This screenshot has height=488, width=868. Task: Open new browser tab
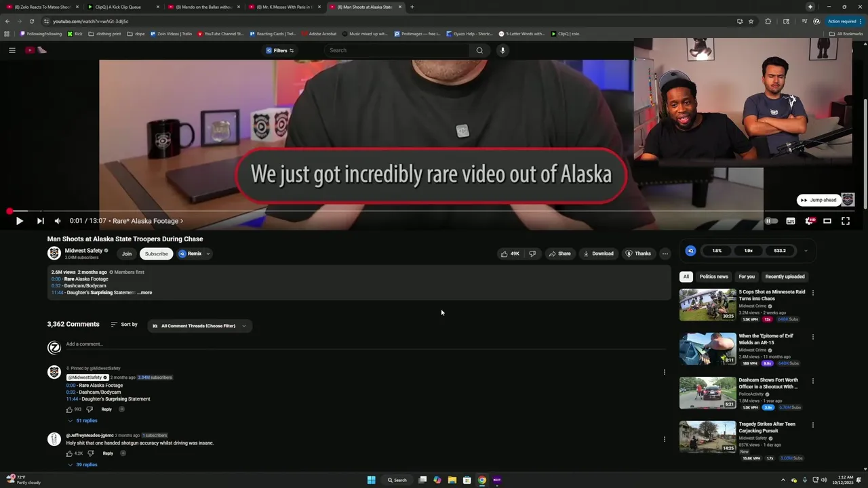(412, 7)
